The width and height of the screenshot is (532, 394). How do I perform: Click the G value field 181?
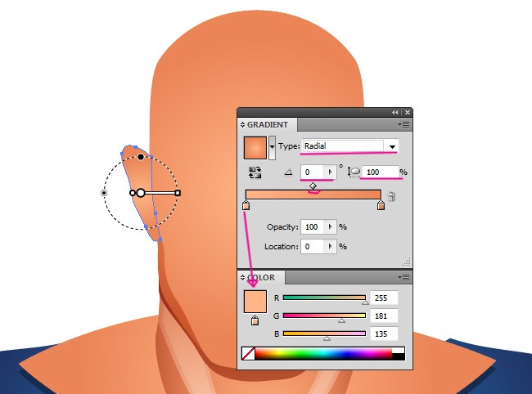coord(384,316)
